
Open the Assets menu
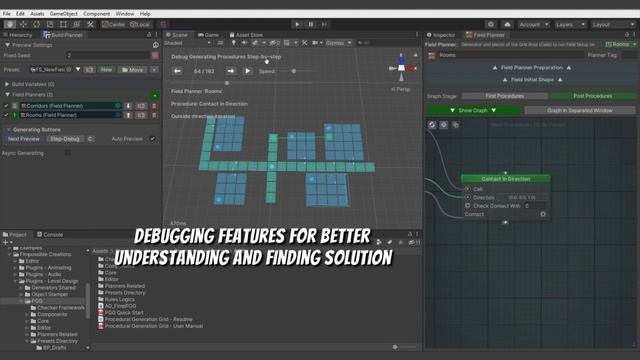pyautogui.click(x=37, y=14)
